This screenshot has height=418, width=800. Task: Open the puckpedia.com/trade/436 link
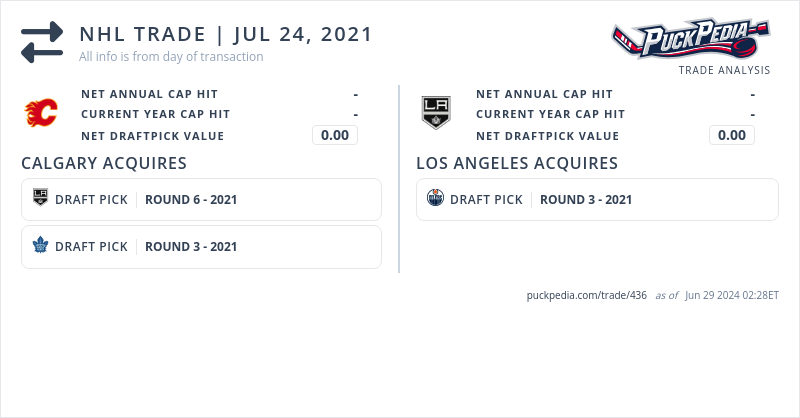pyautogui.click(x=586, y=296)
